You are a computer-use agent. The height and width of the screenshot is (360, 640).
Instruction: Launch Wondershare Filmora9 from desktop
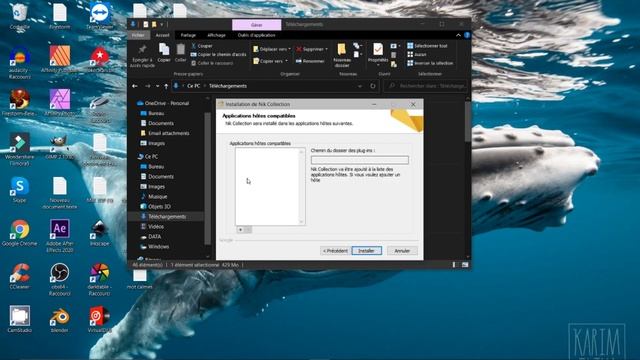click(19, 149)
